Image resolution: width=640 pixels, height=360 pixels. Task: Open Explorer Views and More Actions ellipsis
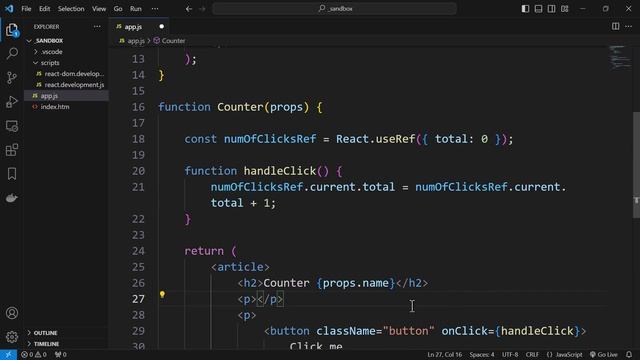coord(97,27)
